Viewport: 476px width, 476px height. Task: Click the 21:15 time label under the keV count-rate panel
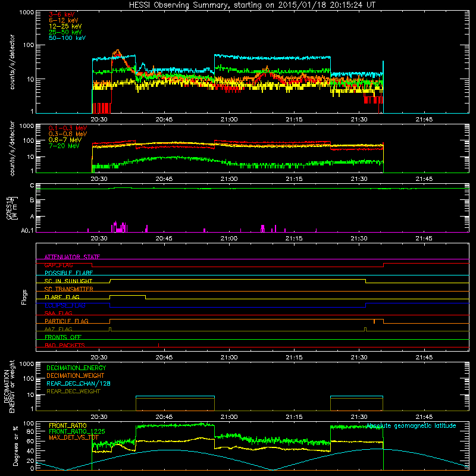294,120
